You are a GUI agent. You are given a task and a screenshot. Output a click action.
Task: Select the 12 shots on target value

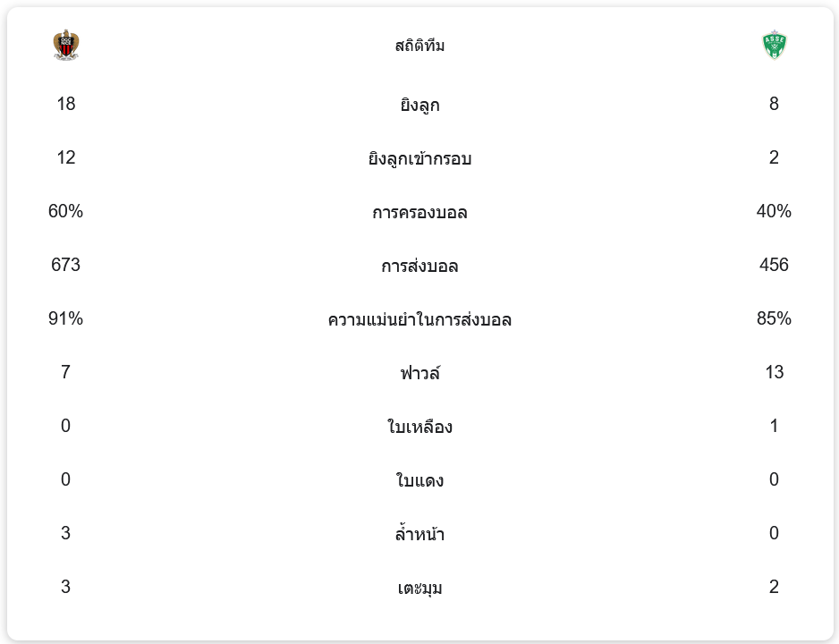pyautogui.click(x=66, y=157)
